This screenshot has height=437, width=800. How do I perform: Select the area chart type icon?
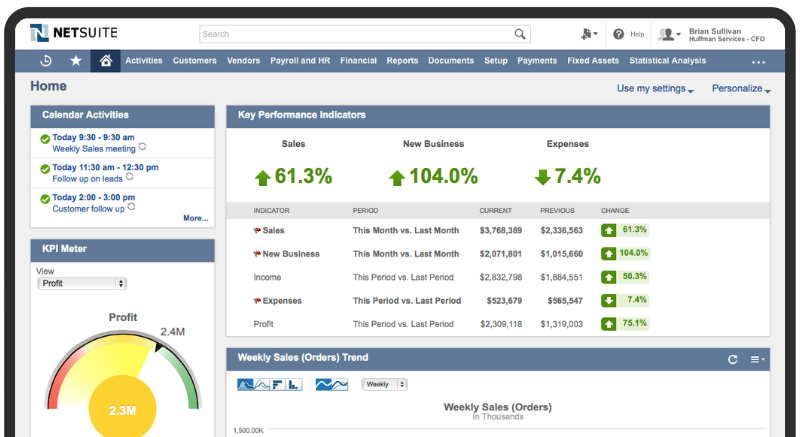click(x=245, y=384)
